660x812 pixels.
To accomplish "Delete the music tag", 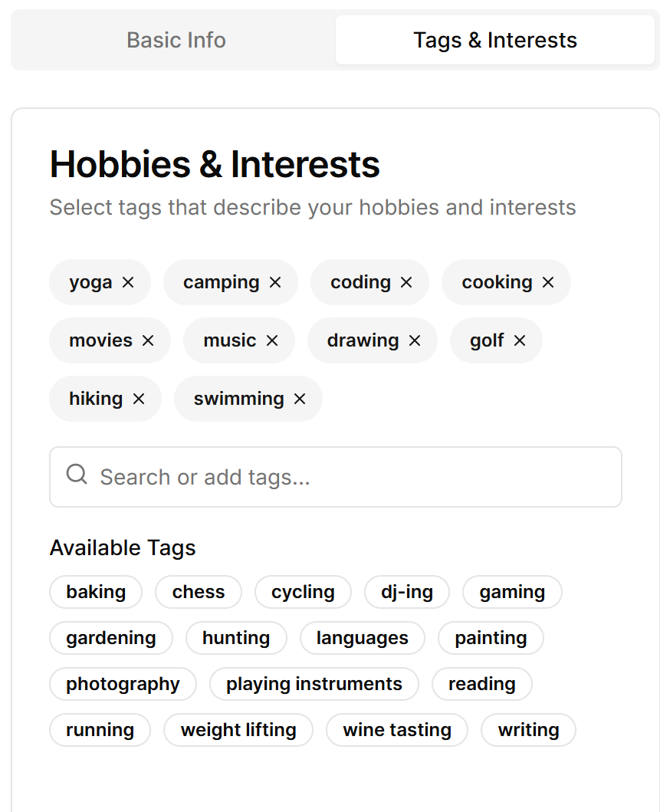I will click(x=272, y=340).
